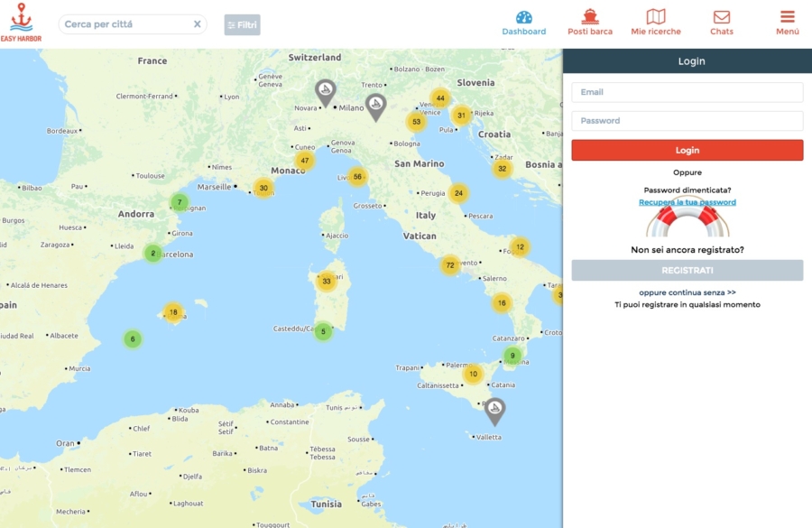812x528 pixels.
Task: Click the REGISTRATI button
Action: [687, 270]
